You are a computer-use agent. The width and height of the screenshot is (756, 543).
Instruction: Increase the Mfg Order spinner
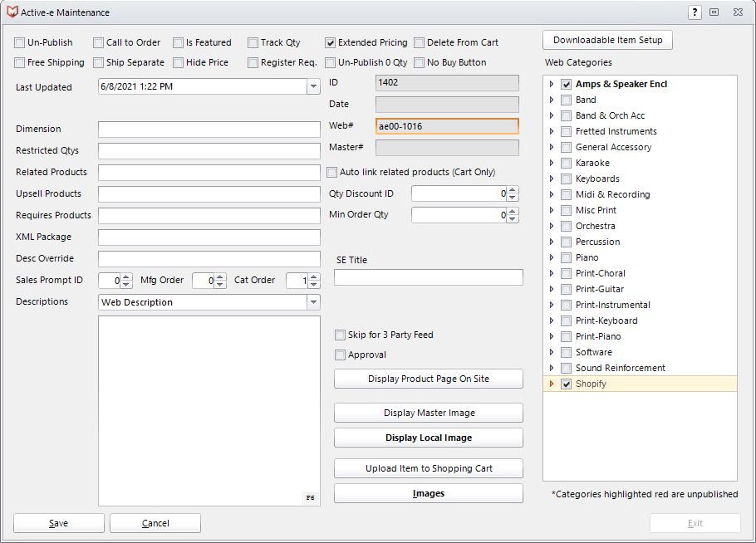(x=220, y=276)
